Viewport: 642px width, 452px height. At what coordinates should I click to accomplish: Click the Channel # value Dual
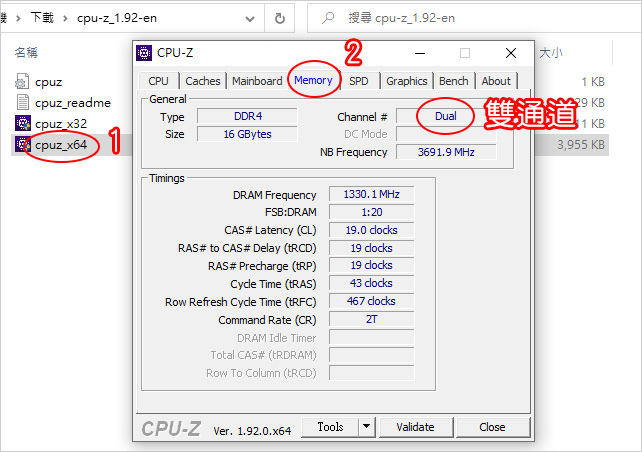coord(446,116)
